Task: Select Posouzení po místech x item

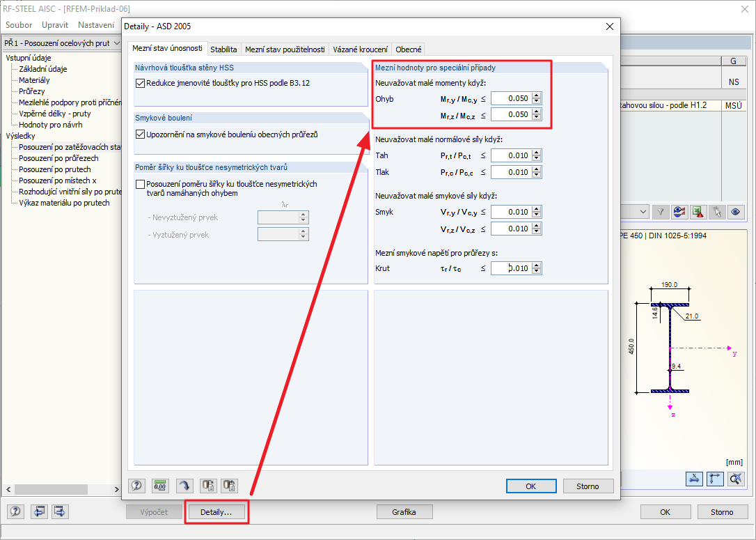Action: pos(57,180)
